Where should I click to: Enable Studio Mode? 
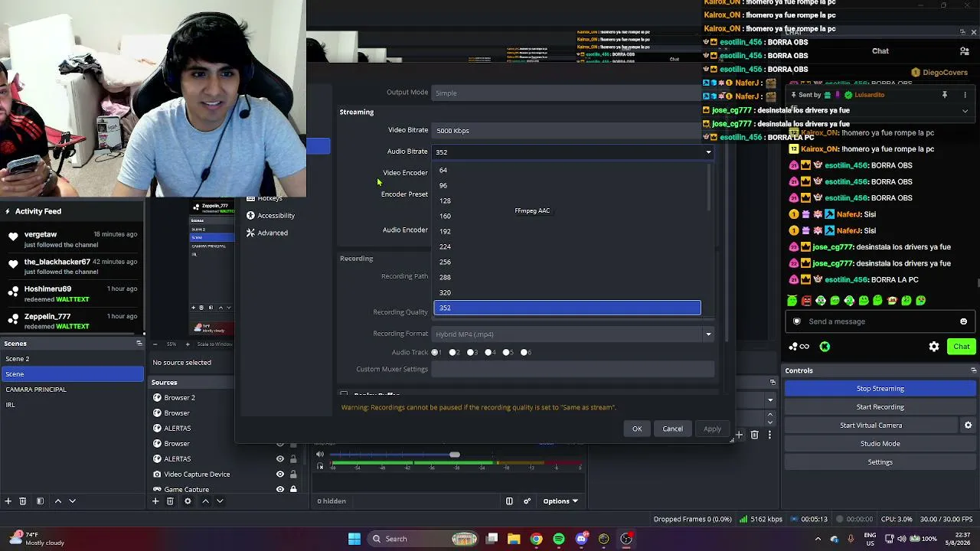(x=880, y=444)
